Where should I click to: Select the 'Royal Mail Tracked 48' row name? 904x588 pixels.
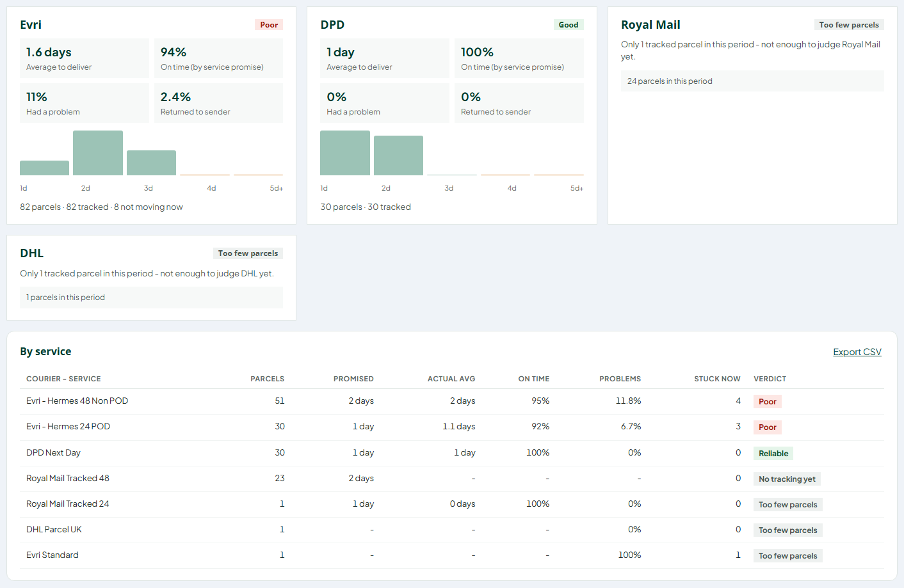[x=68, y=478]
